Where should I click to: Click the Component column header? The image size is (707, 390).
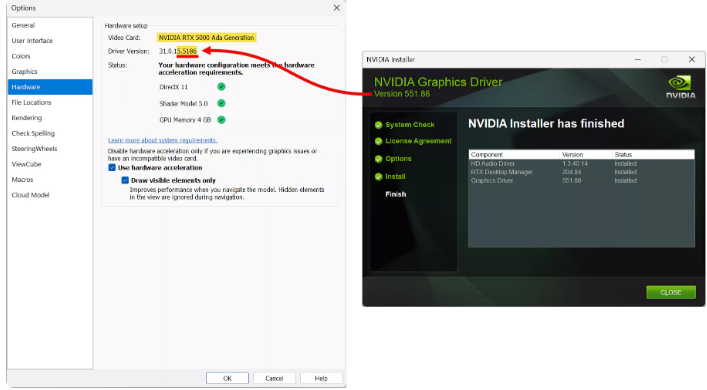514,155
